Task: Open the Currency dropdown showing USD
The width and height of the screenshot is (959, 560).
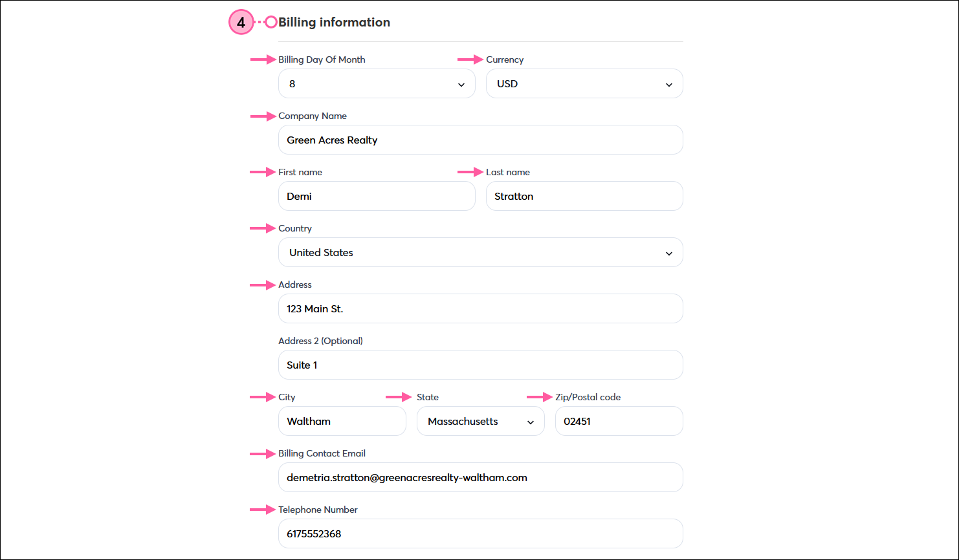Action: (x=584, y=83)
